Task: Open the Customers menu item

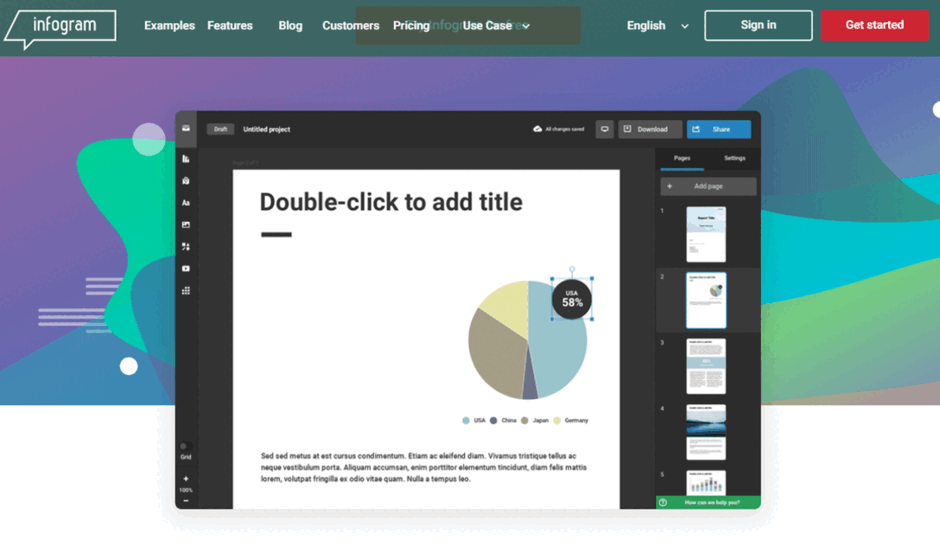Action: 351,26
